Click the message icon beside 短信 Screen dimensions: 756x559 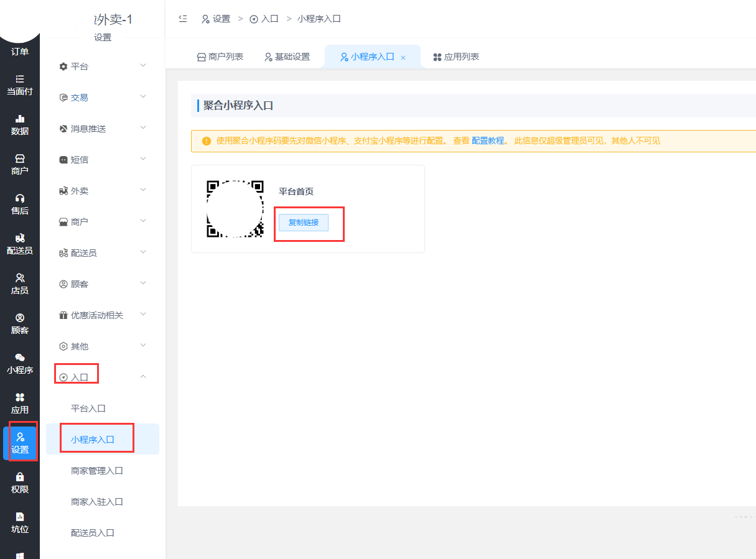tap(63, 160)
